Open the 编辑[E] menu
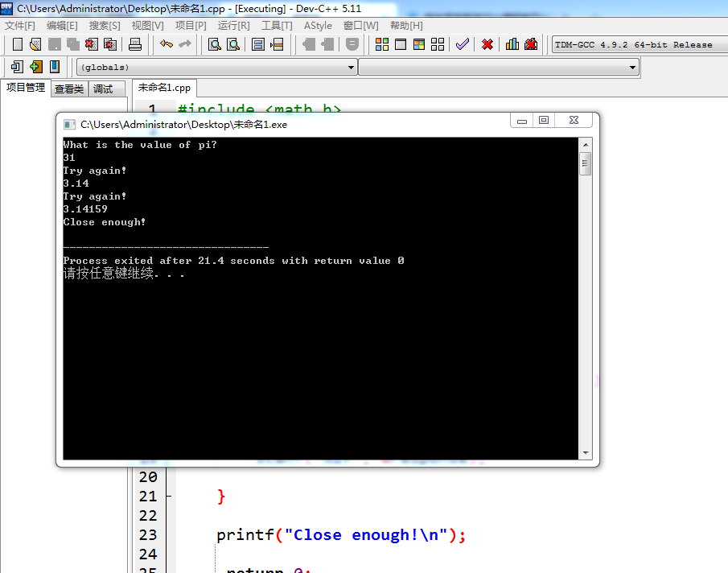The width and height of the screenshot is (728, 573). coord(62,26)
